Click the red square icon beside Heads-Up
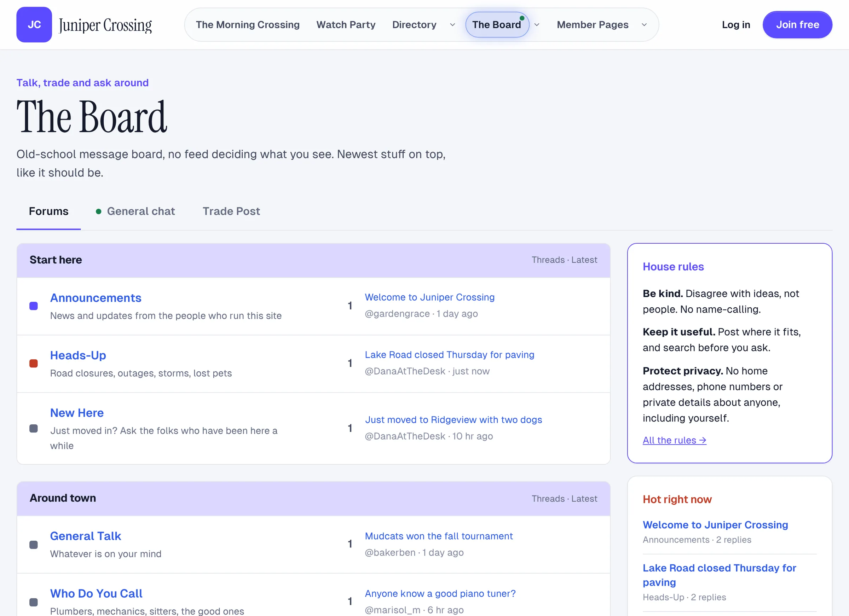 [x=34, y=364]
